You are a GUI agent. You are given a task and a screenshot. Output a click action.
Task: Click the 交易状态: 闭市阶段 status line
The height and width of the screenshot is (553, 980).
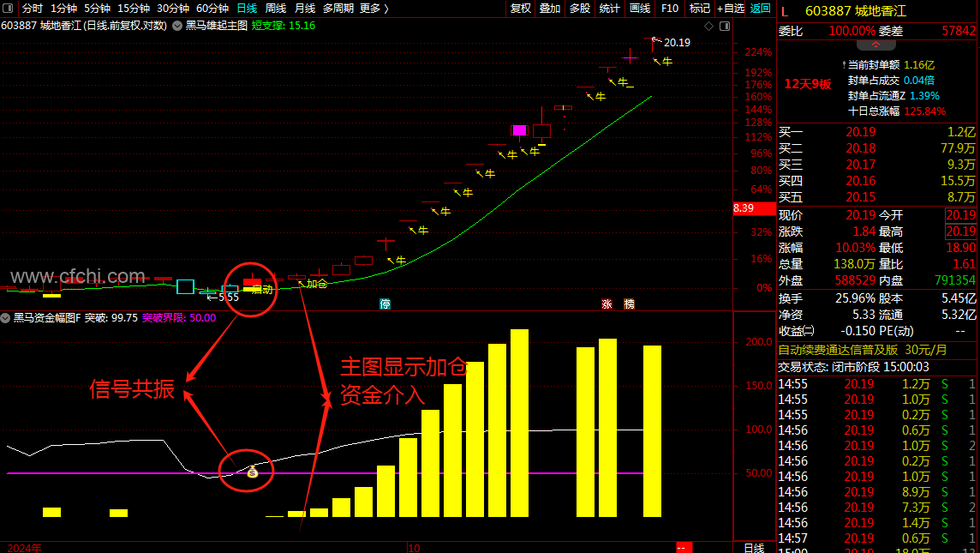[854, 367]
